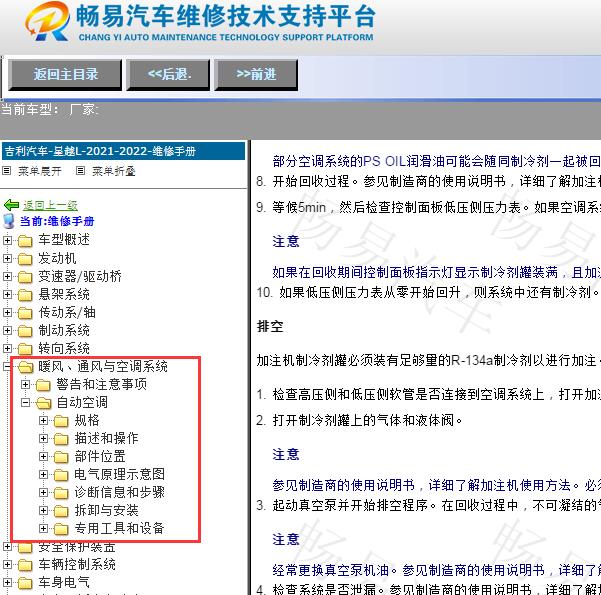The image size is (601, 595).
Task: Expand the 车身电气 tree node
Action: coord(7,583)
